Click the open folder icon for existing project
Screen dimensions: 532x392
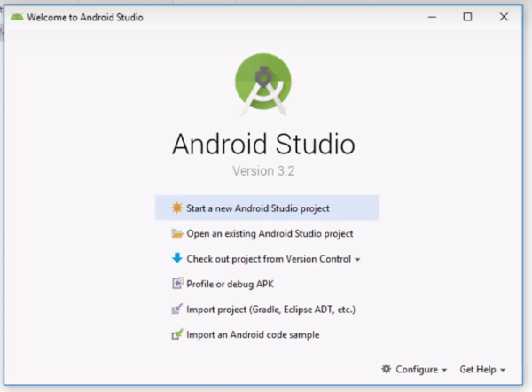[x=177, y=234]
